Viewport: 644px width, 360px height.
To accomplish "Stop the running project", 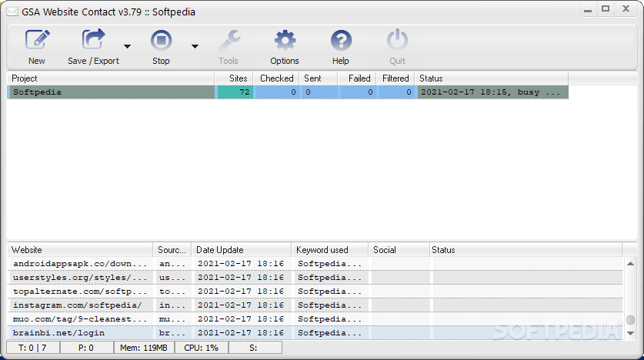I will click(x=161, y=47).
